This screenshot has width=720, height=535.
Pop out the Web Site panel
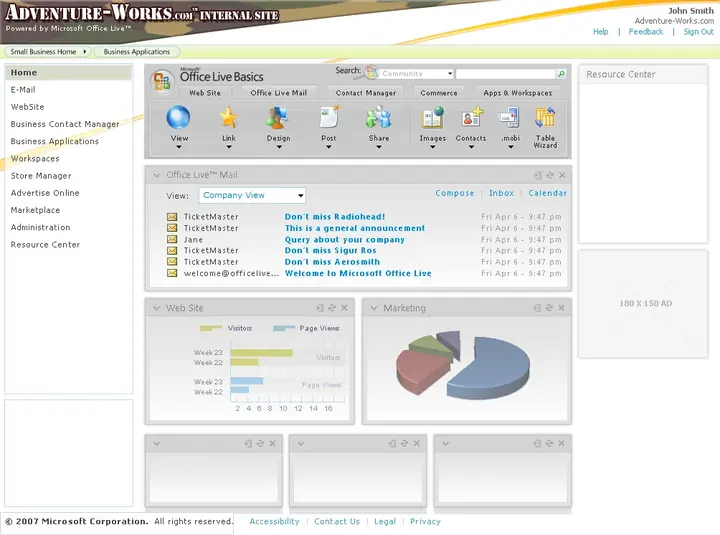coord(320,308)
